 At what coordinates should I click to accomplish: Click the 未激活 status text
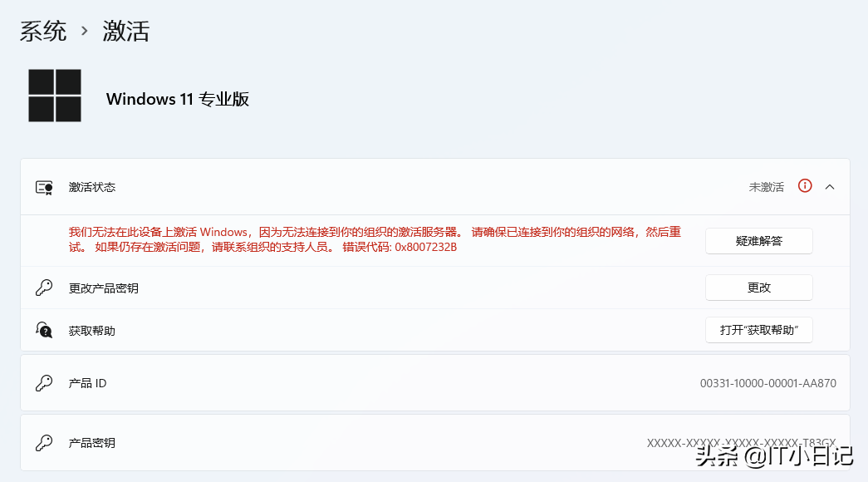[767, 187]
